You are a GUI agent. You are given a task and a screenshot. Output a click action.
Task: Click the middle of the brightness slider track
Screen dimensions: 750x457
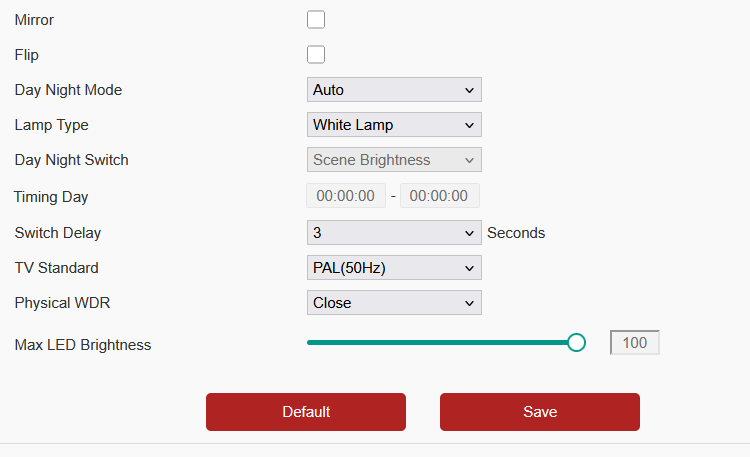[x=442, y=343]
